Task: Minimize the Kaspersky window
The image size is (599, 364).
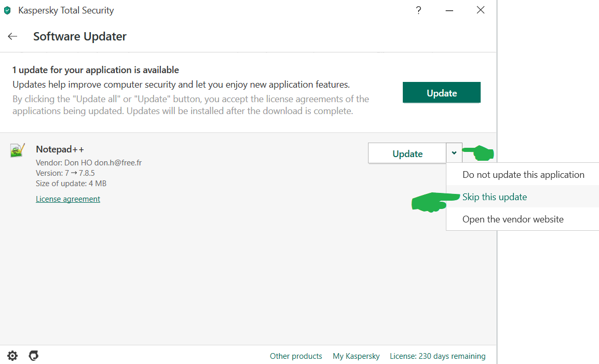Action: [450, 10]
